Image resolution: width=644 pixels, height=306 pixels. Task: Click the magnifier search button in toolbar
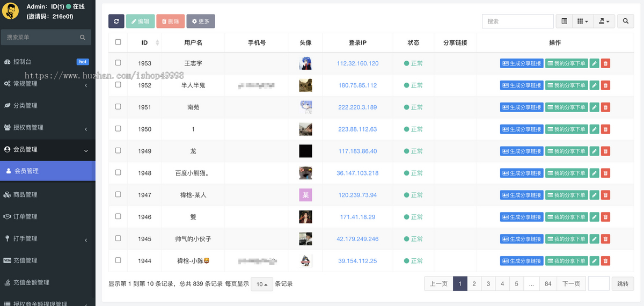click(x=626, y=21)
